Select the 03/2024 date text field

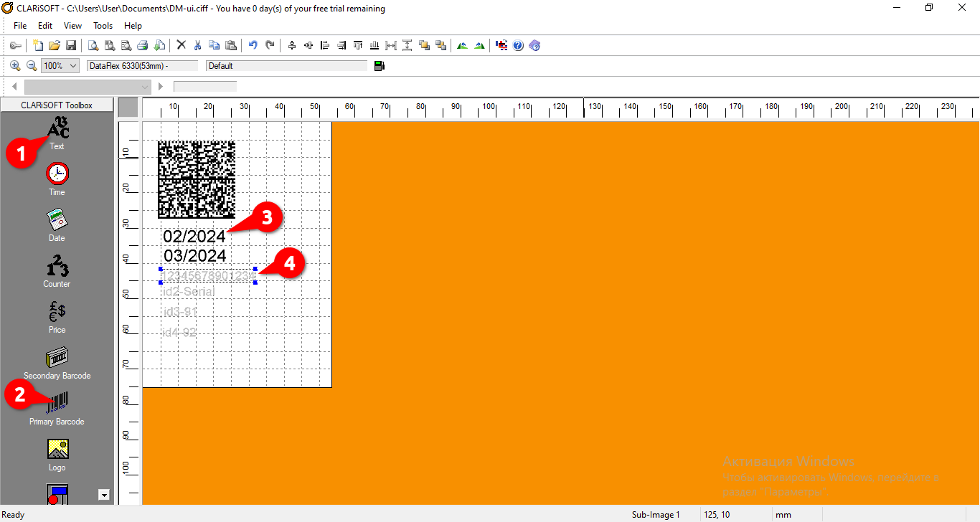click(194, 256)
